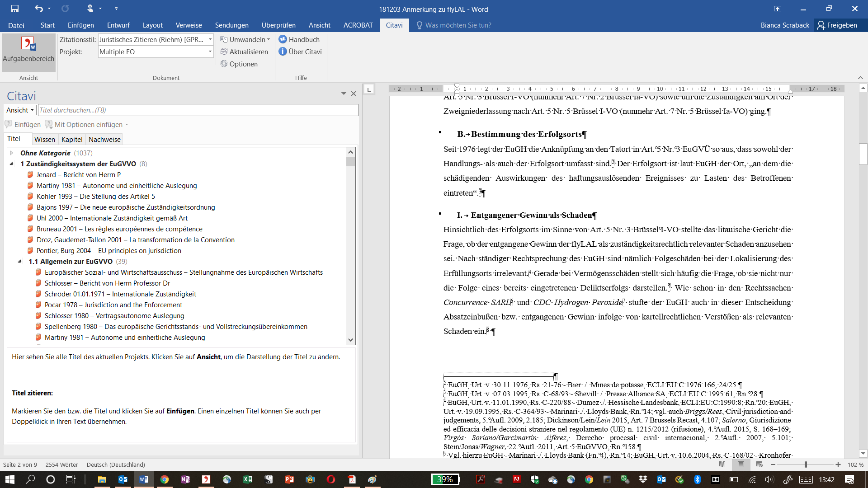The width and height of the screenshot is (868, 488).
Task: Close the Citavi side panel
Action: pyautogui.click(x=354, y=94)
